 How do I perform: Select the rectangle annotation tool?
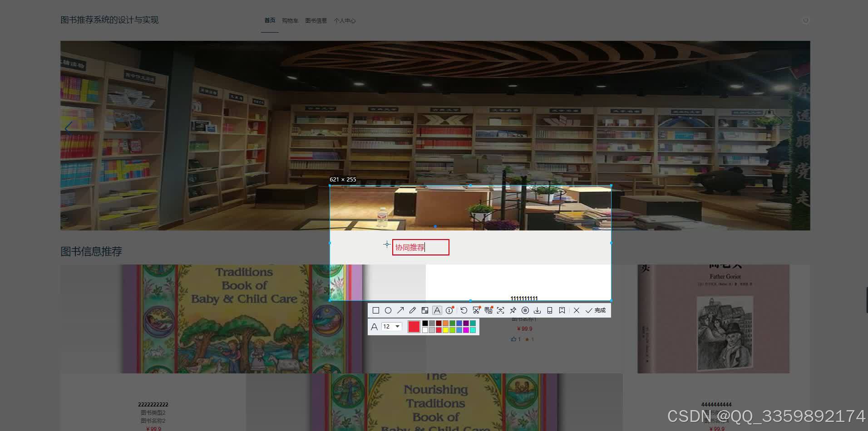pyautogui.click(x=376, y=310)
